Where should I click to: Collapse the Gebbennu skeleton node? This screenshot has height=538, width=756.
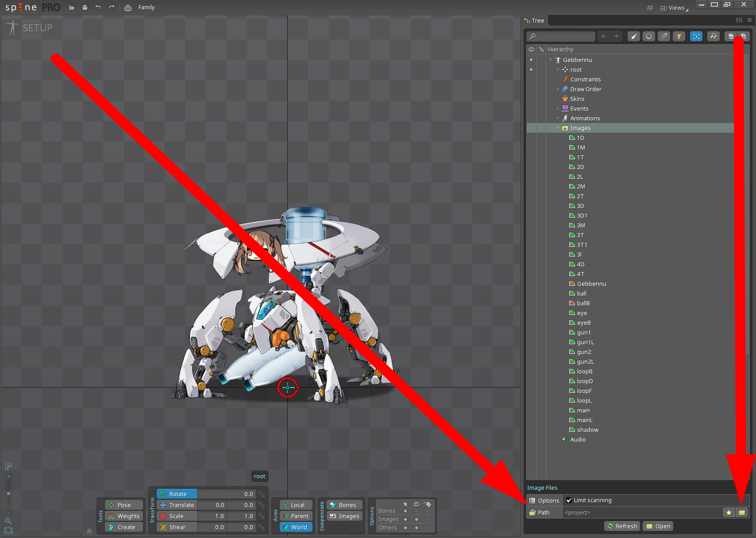(x=551, y=60)
